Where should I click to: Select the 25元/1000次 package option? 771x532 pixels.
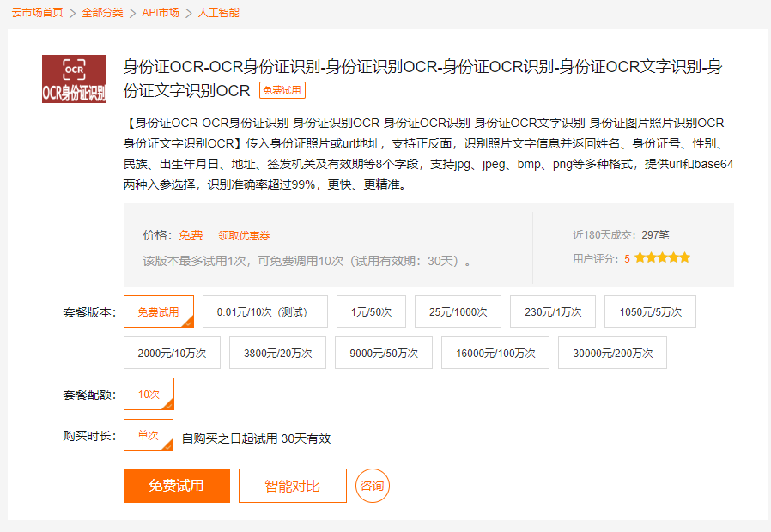pos(458,311)
